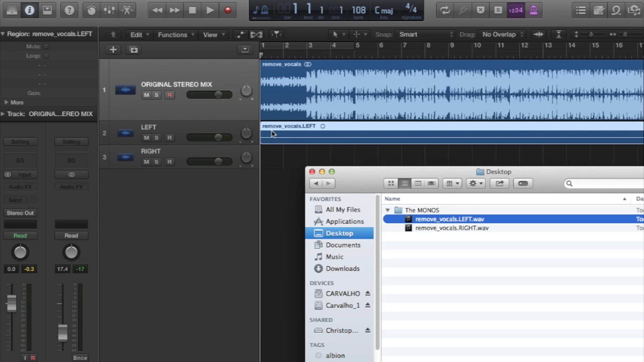The width and height of the screenshot is (644, 362).
Task: Click the Record button in transport
Action: click(228, 10)
